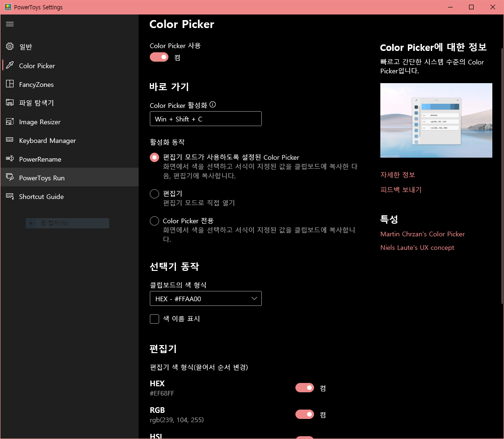The height and width of the screenshot is (439, 504).
Task: Click the Keyboard Manager keyboard icon
Action: (x=10, y=140)
